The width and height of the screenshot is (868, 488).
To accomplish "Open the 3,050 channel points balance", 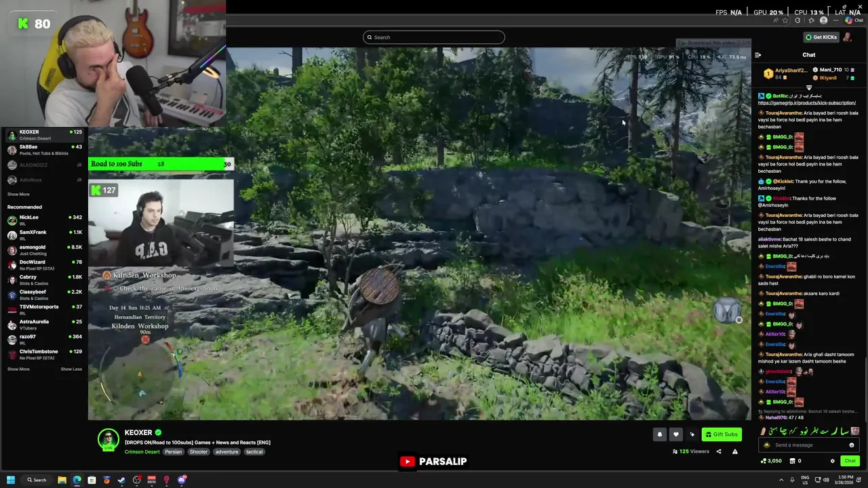I will click(x=771, y=461).
